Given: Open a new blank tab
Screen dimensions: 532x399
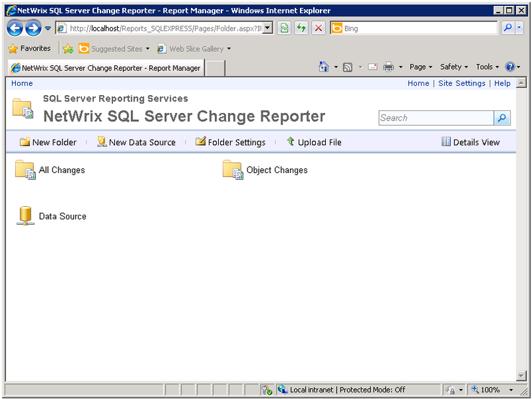Looking at the screenshot, I should click(215, 68).
